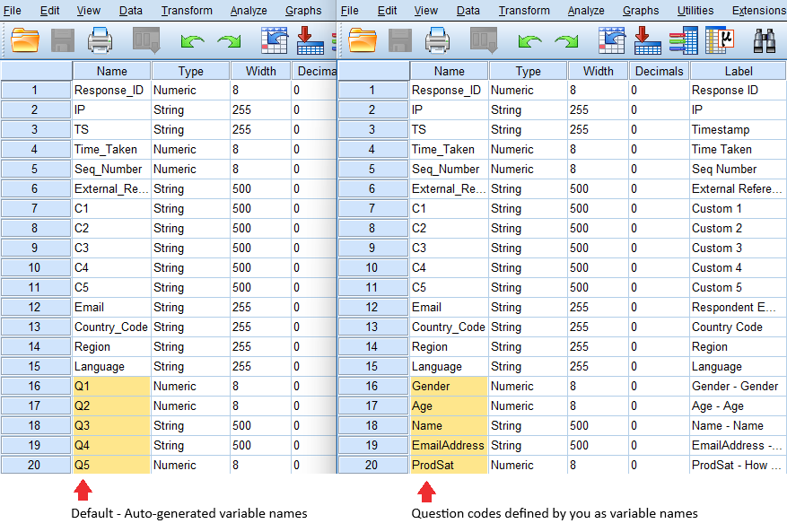Open the Transform menu in the left window
Image resolution: width=787 pixels, height=532 pixels.
(x=187, y=11)
